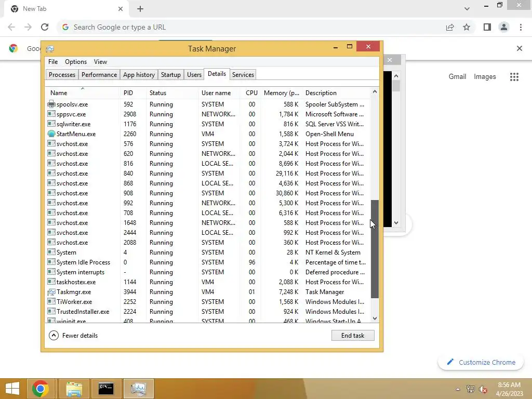
Task: Open Google apps grid
Action: (514, 77)
